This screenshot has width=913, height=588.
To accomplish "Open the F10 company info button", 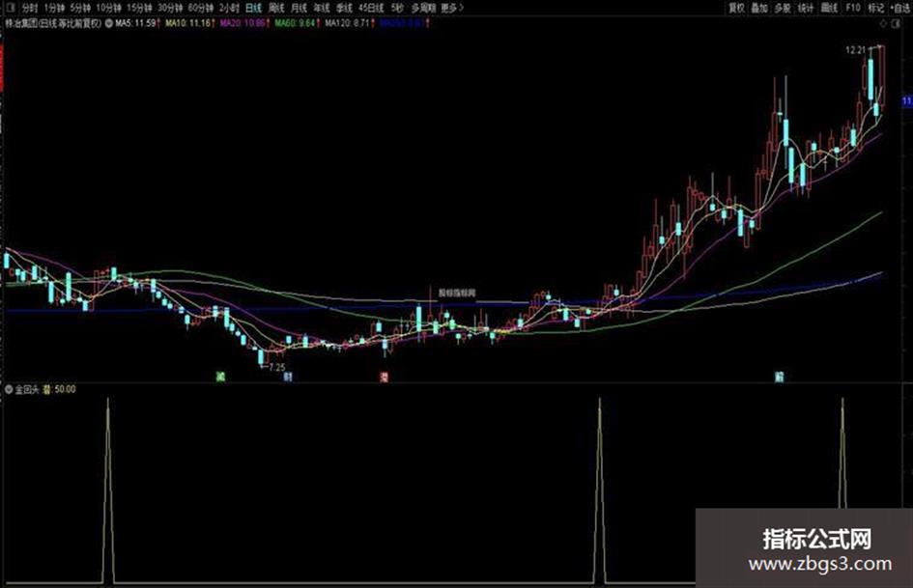I will pyautogui.click(x=853, y=8).
